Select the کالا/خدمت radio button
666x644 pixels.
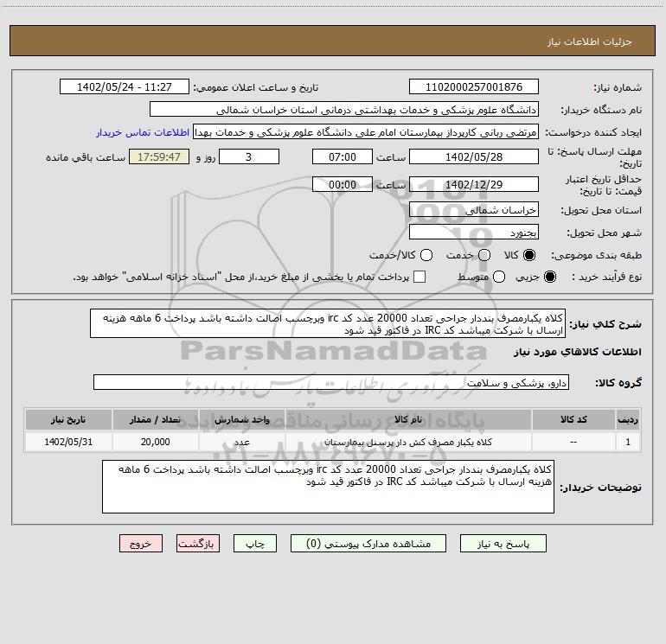coord(426,255)
